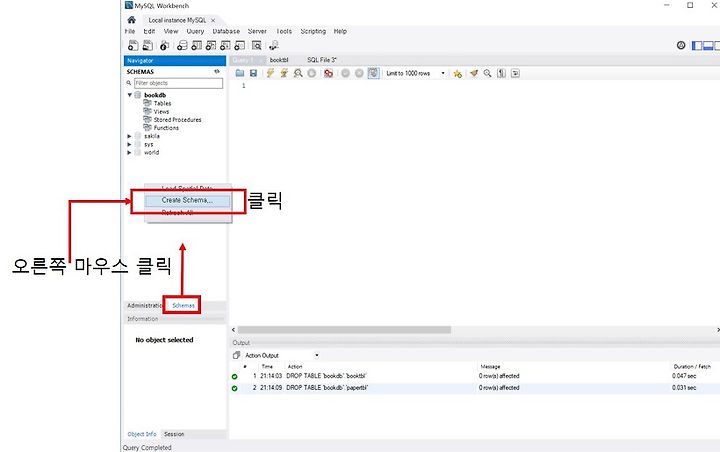Toggle word wrapping in the editor
The image size is (720, 452).
515,73
